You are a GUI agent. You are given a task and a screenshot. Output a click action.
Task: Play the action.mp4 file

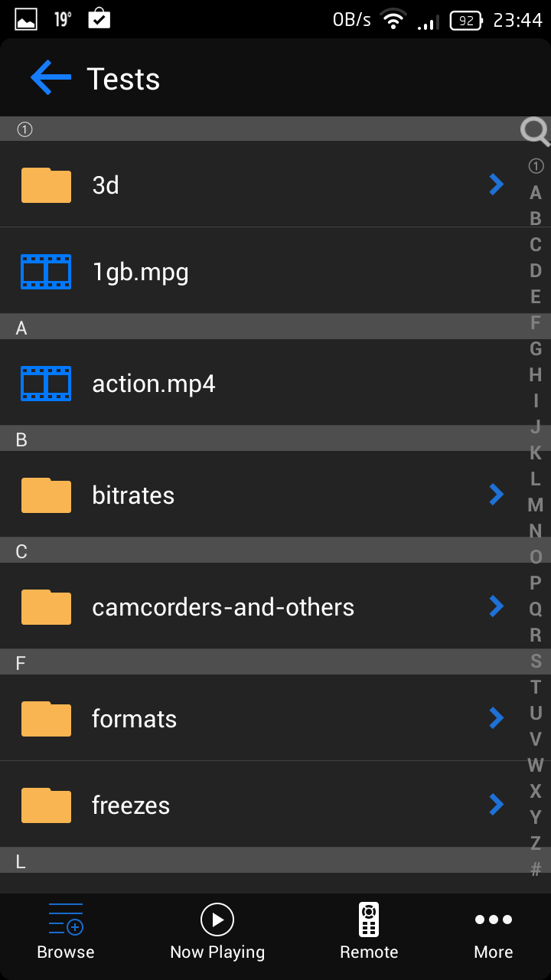point(154,384)
